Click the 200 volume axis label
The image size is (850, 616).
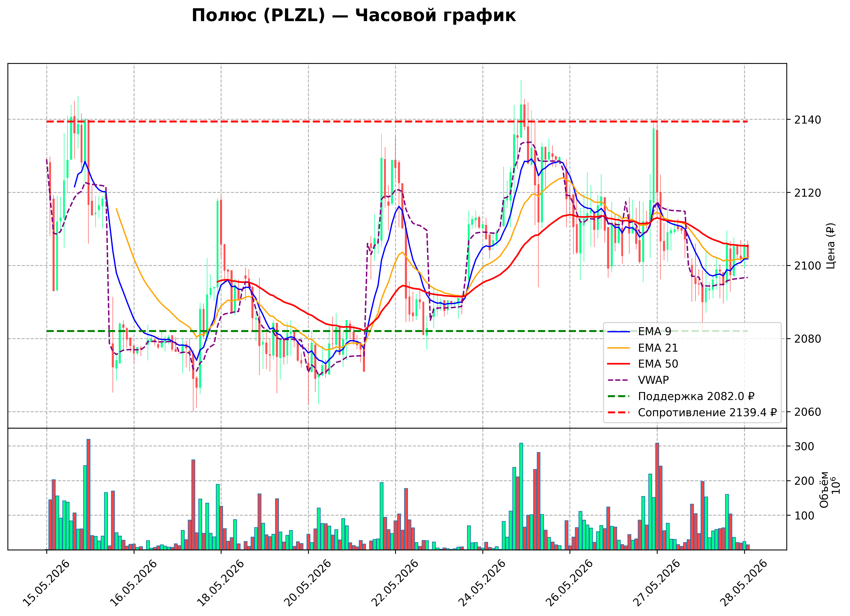804,481
